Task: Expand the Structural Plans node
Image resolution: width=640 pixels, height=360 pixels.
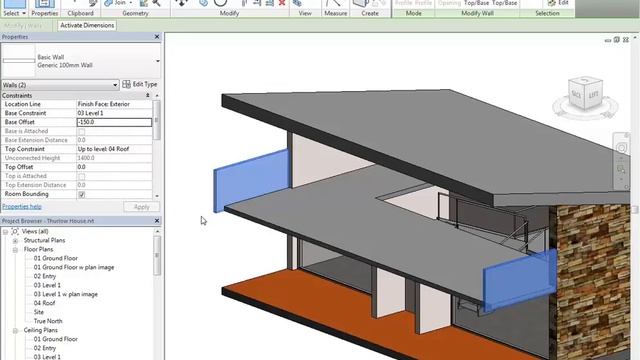Action: [15, 241]
